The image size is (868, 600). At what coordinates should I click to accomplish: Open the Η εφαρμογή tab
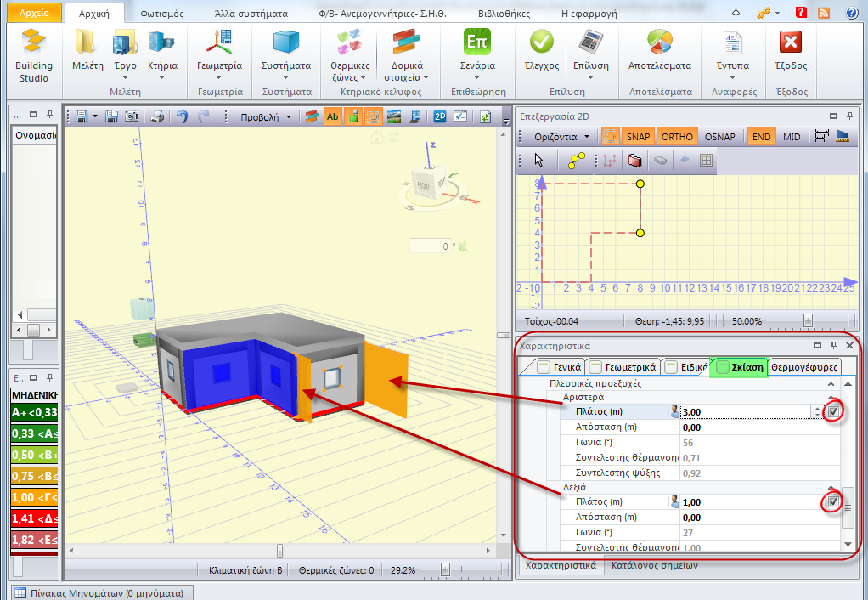coord(589,14)
